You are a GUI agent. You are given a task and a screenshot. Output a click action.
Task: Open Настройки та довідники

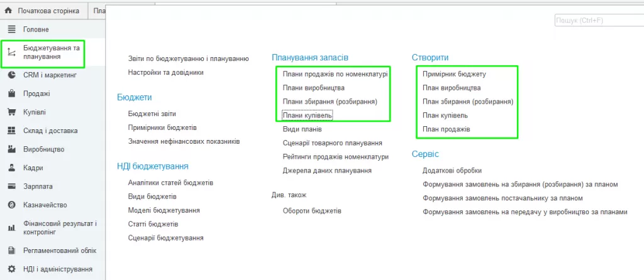[x=165, y=73]
